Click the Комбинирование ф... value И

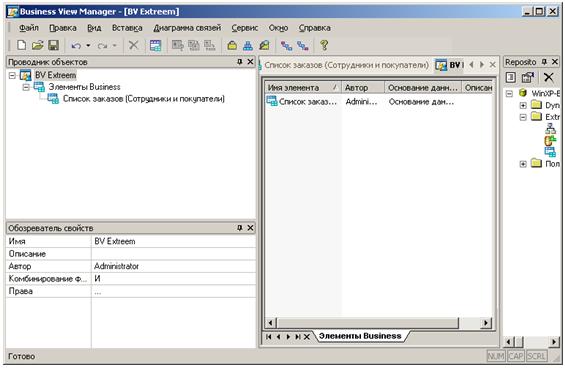174,279
